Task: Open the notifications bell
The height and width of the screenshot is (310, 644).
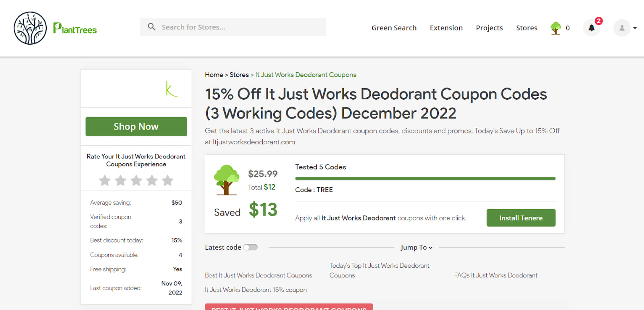Action: point(591,28)
